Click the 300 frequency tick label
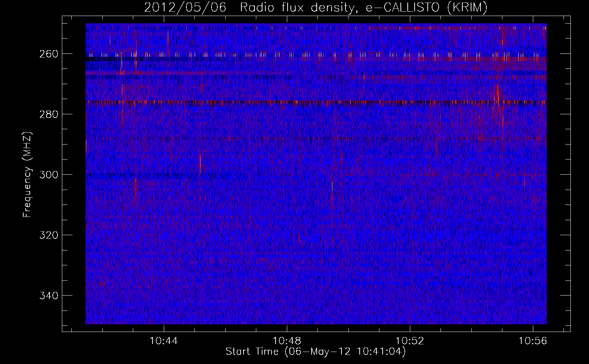Screen dimensions: 589x364 tap(48, 175)
